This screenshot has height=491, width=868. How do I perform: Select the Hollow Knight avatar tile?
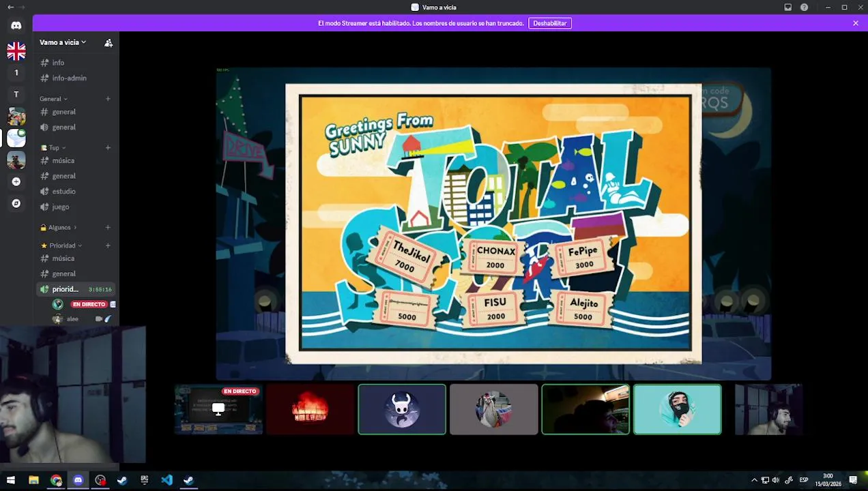pyautogui.click(x=402, y=409)
